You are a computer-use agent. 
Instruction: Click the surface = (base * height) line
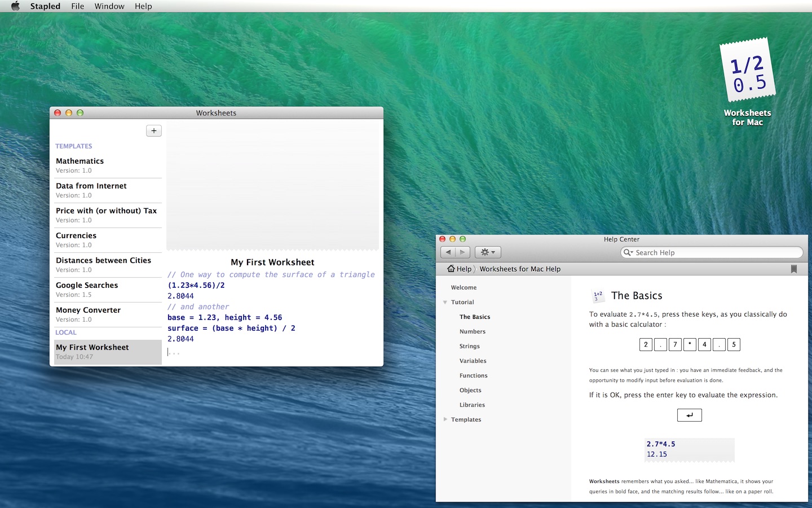231,328
